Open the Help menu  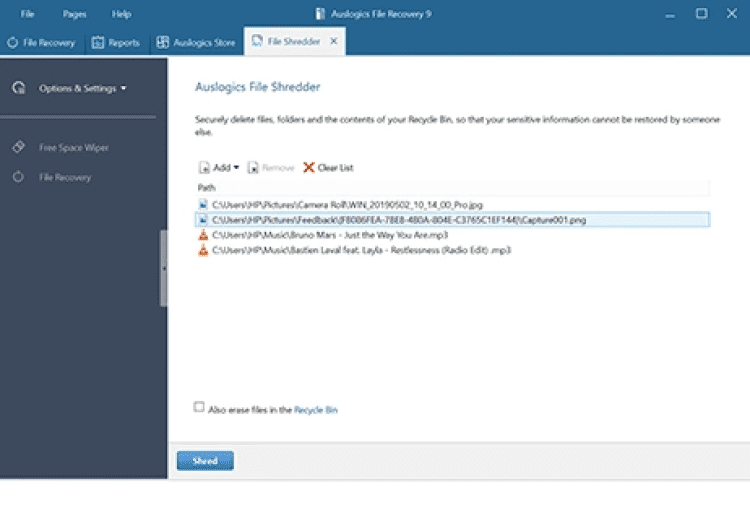click(121, 14)
